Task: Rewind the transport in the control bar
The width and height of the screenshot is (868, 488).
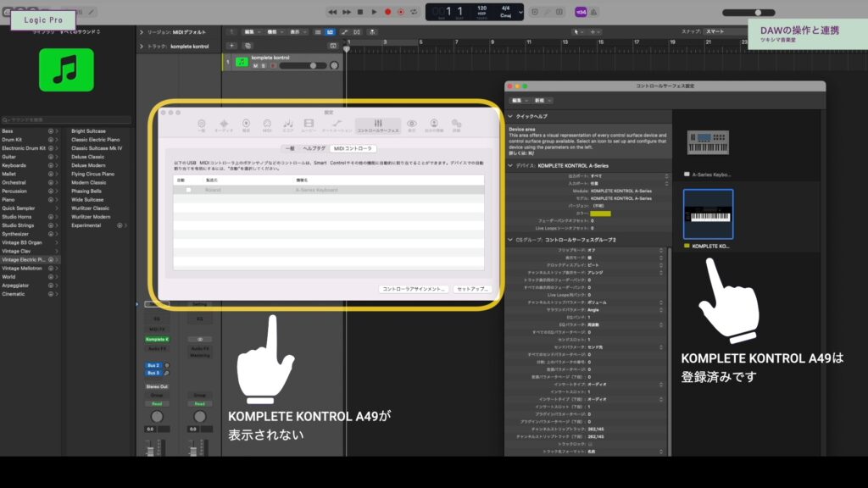Action: tap(332, 12)
